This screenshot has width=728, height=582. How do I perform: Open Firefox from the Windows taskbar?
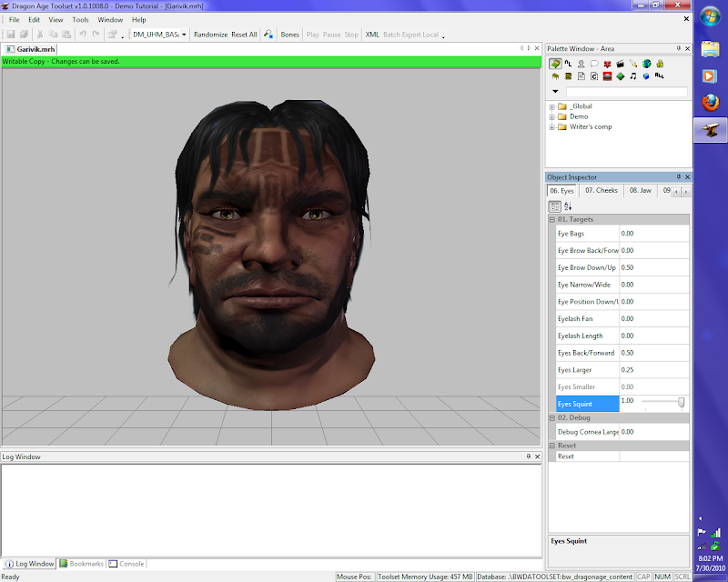tap(710, 104)
